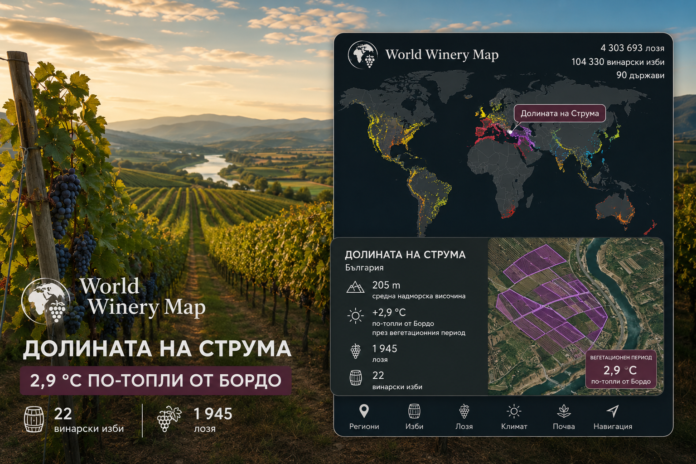This screenshot has height=464, width=696.
Task: Click the mountain altitude icon beside 205 m
Action: 355,288
